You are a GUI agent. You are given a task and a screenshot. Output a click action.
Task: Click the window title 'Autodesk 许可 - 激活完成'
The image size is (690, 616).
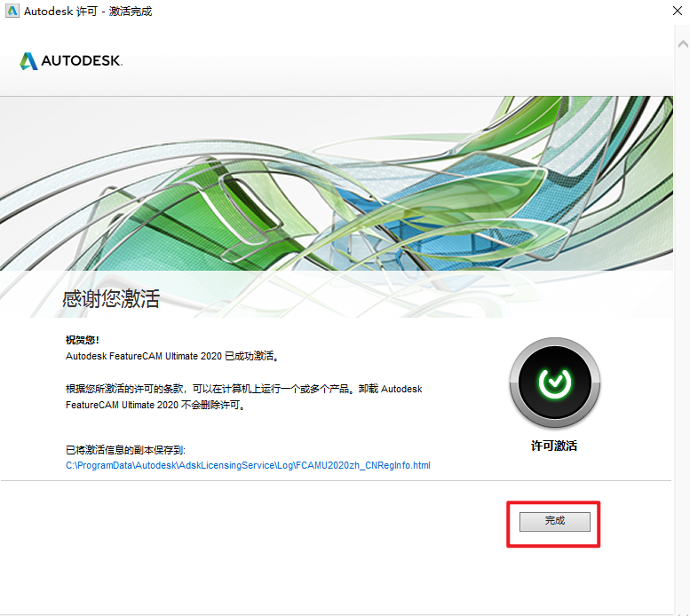point(88,11)
